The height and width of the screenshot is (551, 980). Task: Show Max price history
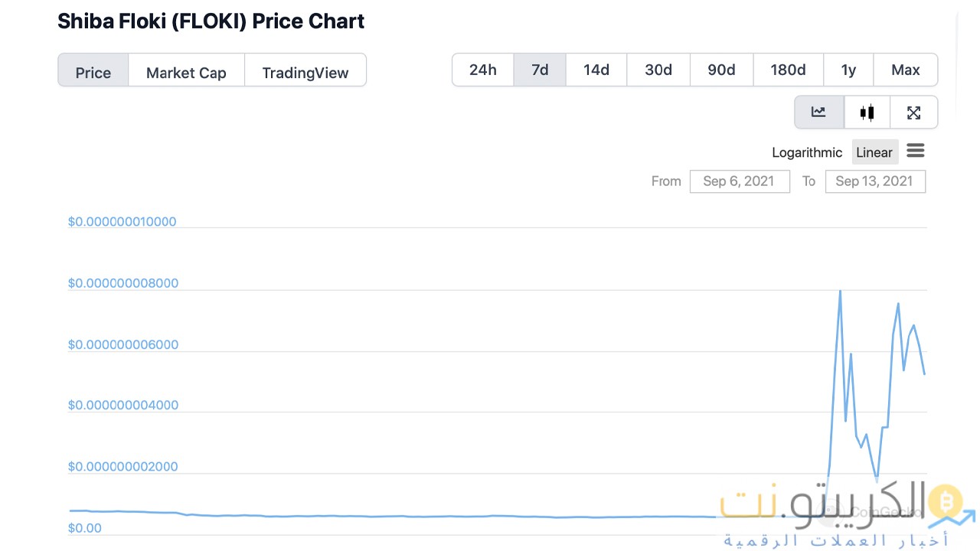pyautogui.click(x=905, y=70)
